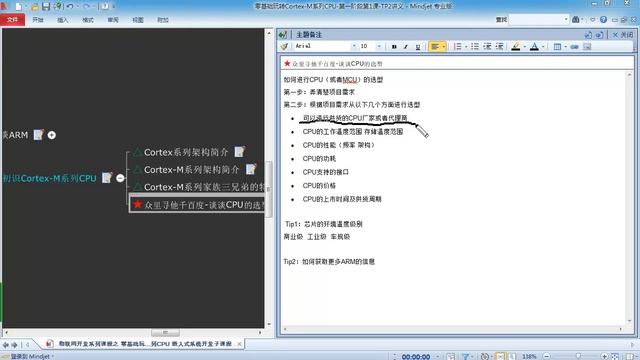Image resolution: width=640 pixels, height=360 pixels.
Task: Click the align left button in notes toolbar
Action: click(435, 47)
